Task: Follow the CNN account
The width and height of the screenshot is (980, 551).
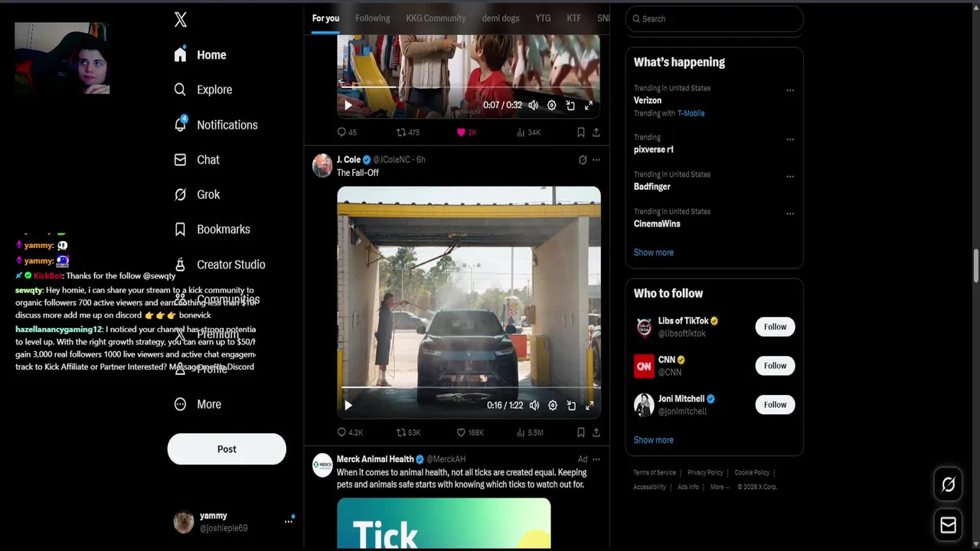Action: 775,366
